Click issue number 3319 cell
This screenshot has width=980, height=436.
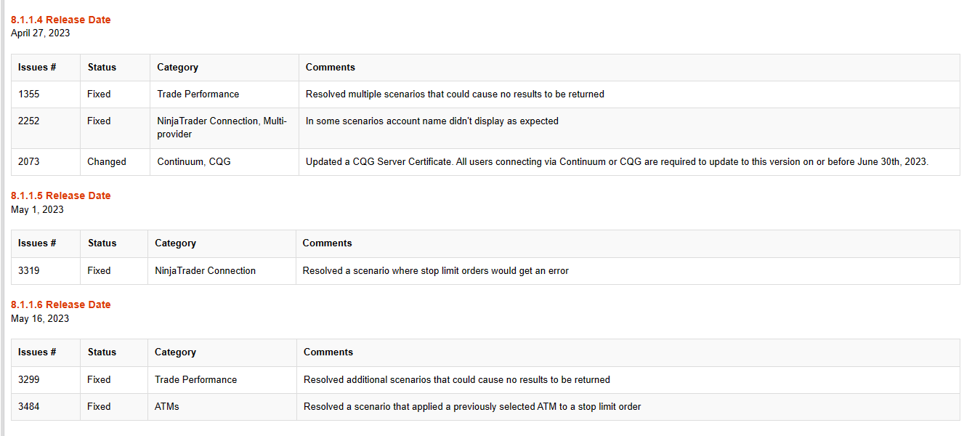(x=46, y=270)
